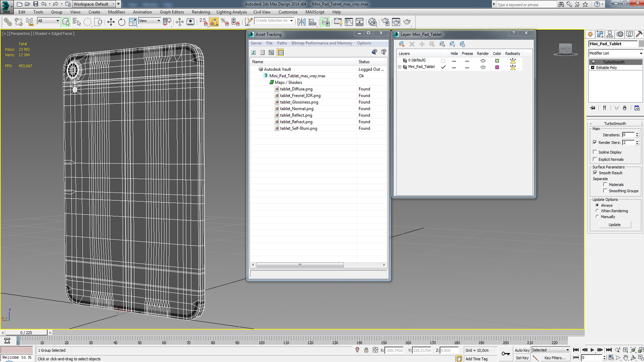Click the Auto Key button
This screenshot has height=362, width=644.
pos(522,350)
